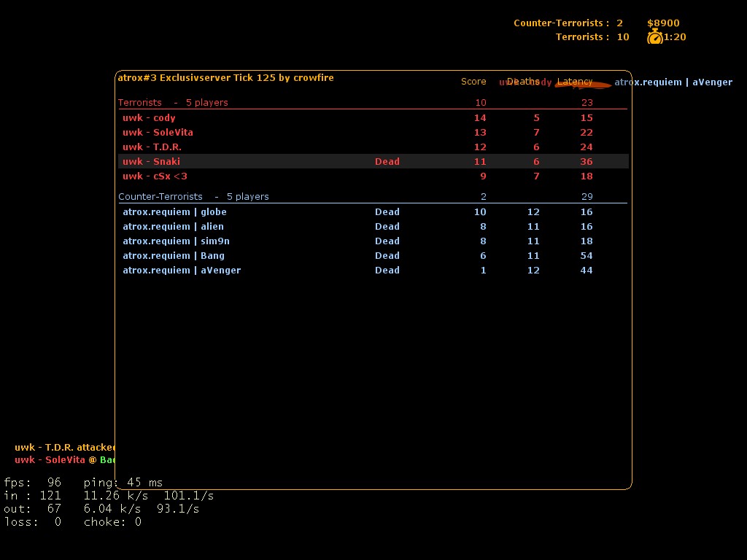Click the stopwatch round timer icon
Viewport: 747px width, 560px height.
click(654, 37)
